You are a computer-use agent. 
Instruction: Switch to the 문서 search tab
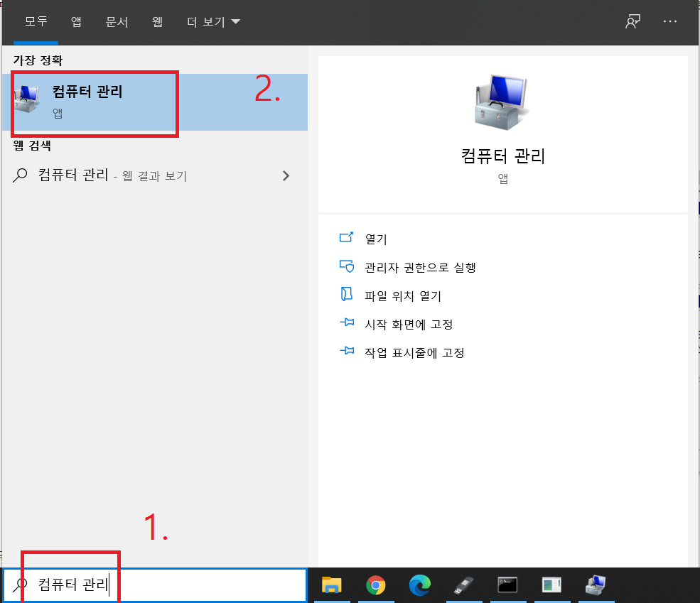click(117, 21)
